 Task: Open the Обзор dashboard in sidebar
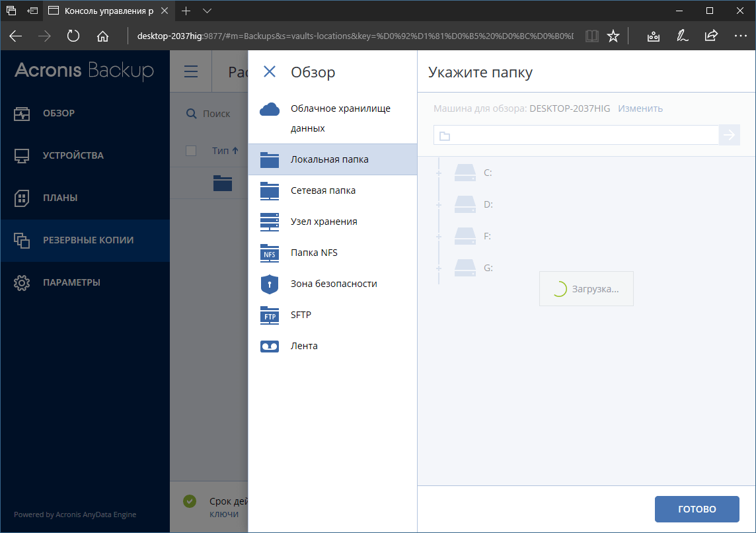point(85,113)
